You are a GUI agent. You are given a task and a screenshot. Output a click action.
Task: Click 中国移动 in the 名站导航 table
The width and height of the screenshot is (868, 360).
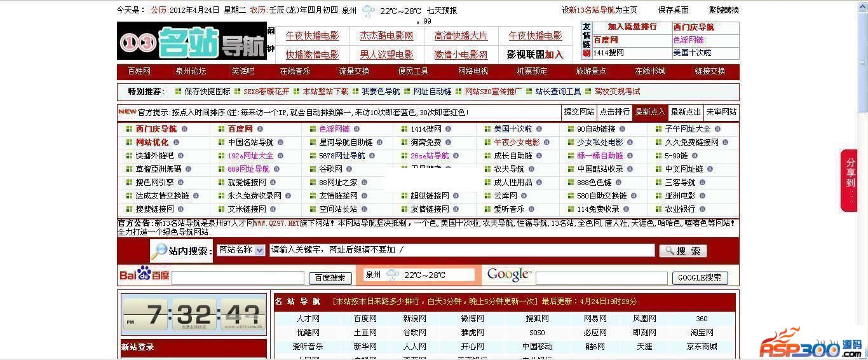(538, 347)
